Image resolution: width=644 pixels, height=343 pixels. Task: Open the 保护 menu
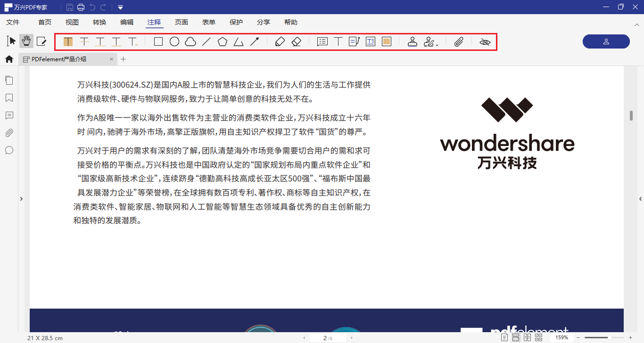236,22
